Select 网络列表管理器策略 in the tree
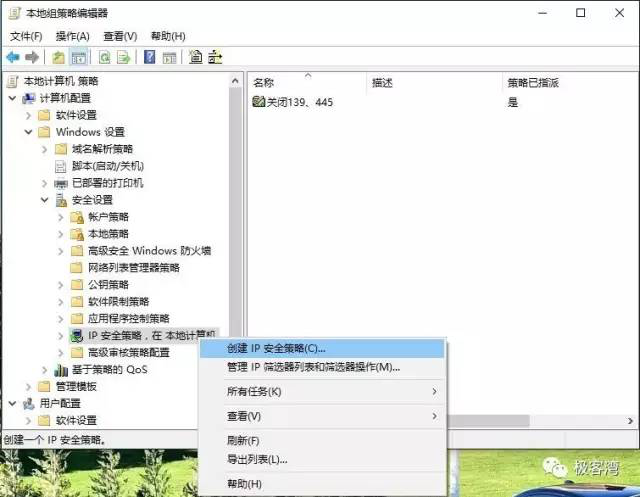Viewport: 640px width, 497px height. pyautogui.click(x=133, y=268)
